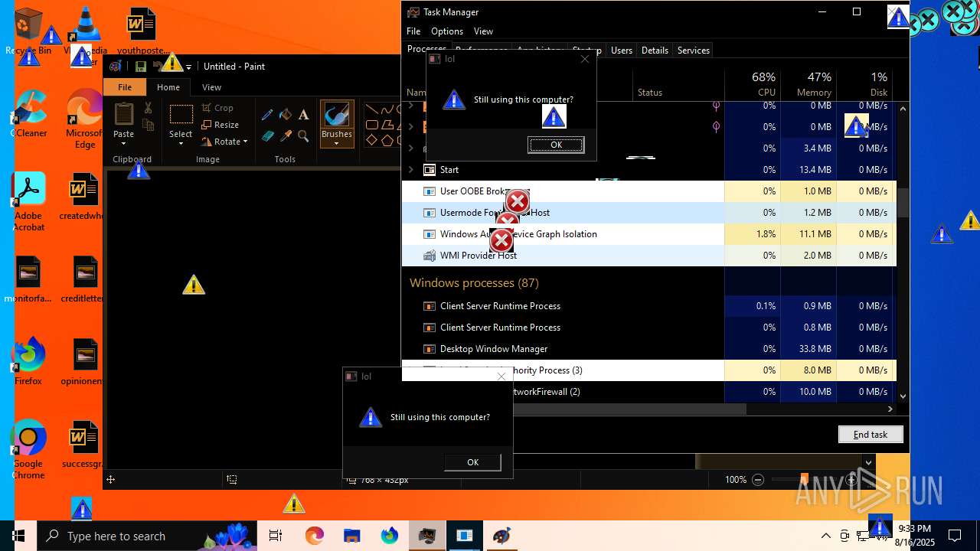
Task: Switch to the Details tab
Action: click(655, 51)
